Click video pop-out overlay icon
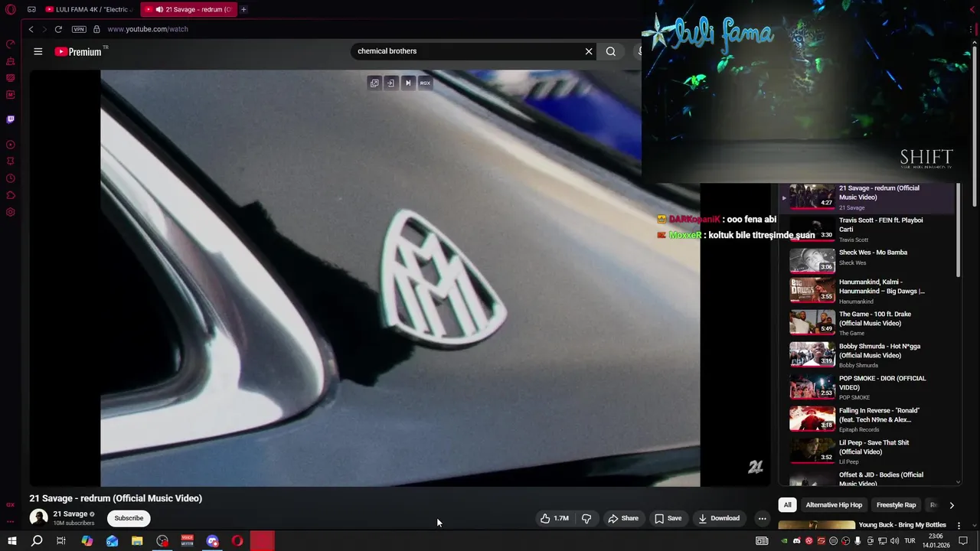Image resolution: width=980 pixels, height=551 pixels. [374, 83]
